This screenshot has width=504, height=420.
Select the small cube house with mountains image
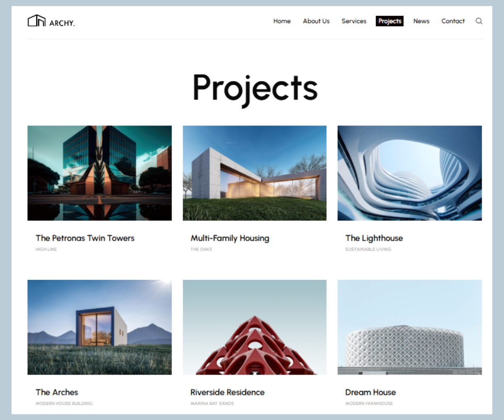coord(100,327)
